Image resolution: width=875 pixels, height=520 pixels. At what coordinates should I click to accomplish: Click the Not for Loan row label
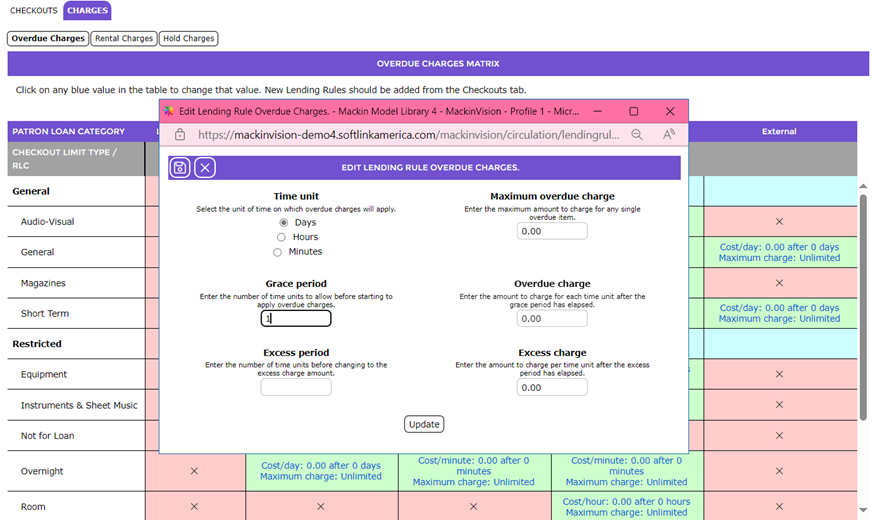point(47,436)
